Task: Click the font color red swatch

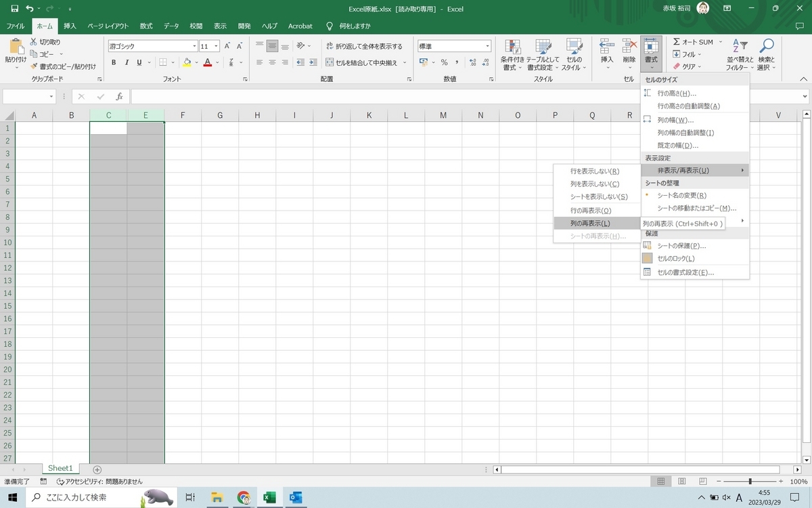Action: click(x=208, y=62)
